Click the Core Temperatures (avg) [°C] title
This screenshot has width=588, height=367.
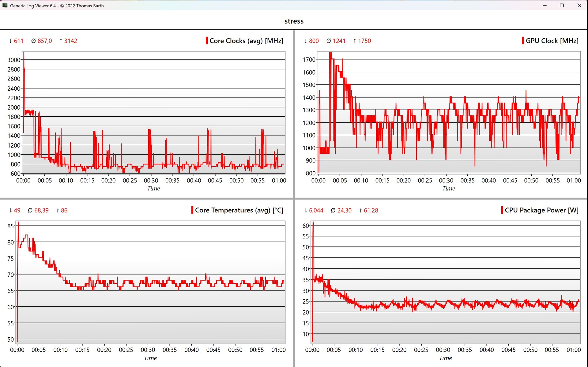[x=239, y=210]
